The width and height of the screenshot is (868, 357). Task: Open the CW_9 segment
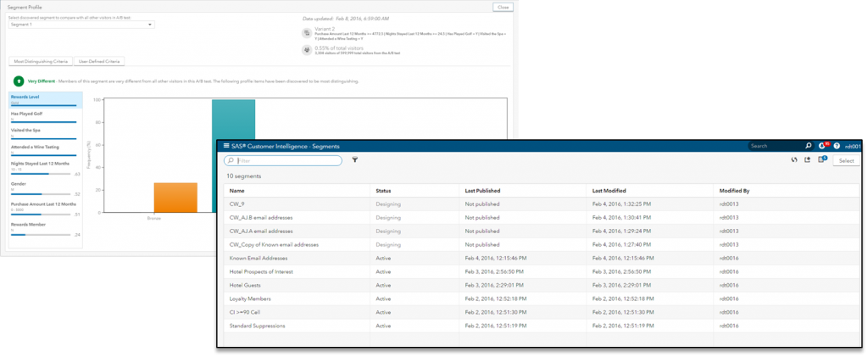237,204
